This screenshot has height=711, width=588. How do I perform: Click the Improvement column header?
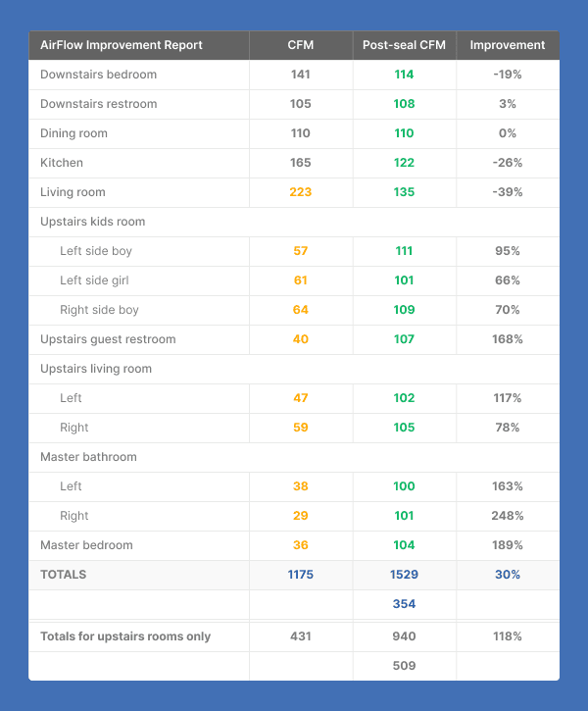click(x=507, y=45)
